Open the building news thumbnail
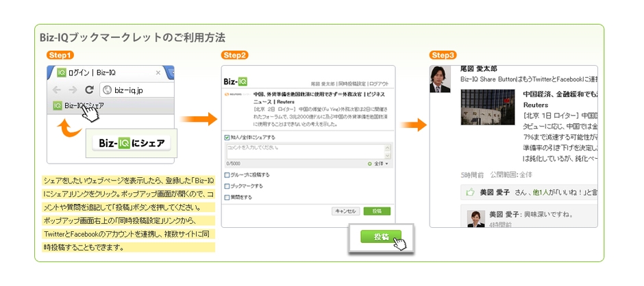Screen dimensions: 644x286 click(488, 107)
